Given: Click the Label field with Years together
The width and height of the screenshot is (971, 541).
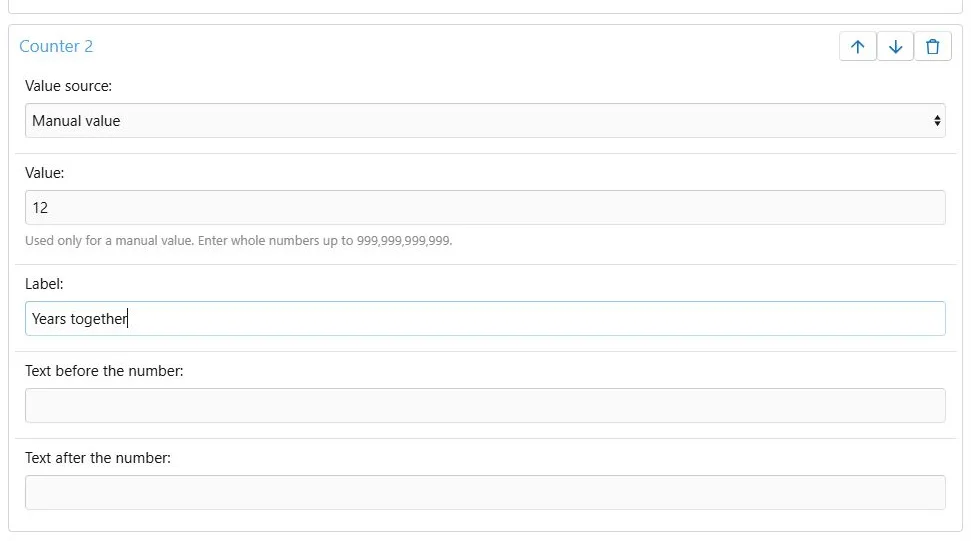Looking at the screenshot, I should [x=485, y=319].
